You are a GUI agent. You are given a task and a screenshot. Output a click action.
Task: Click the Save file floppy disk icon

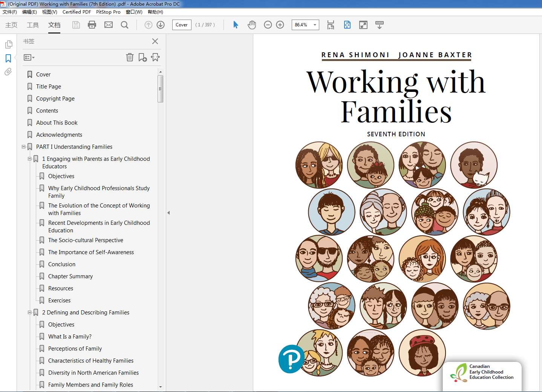[76, 25]
